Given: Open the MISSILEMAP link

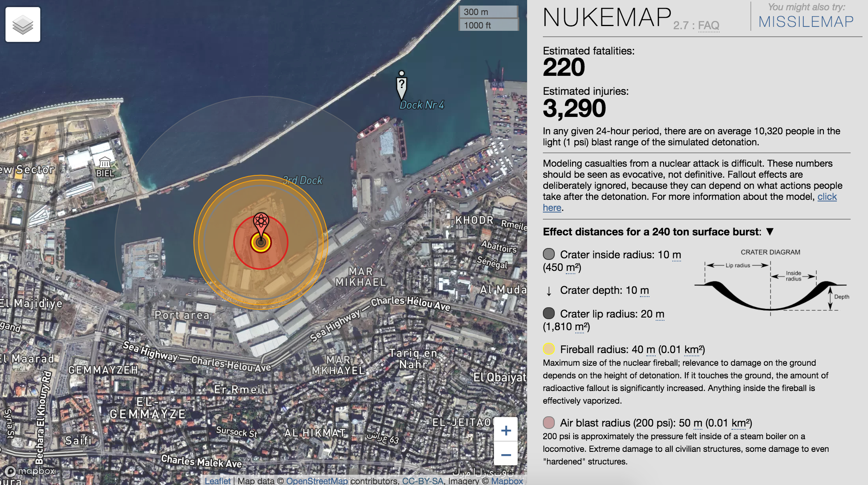Looking at the screenshot, I should coord(806,22).
